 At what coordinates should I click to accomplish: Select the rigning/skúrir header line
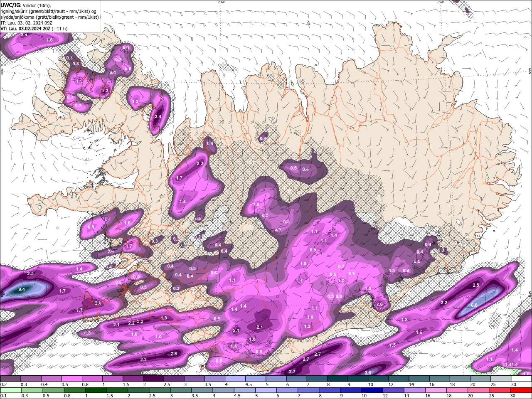click(49, 11)
